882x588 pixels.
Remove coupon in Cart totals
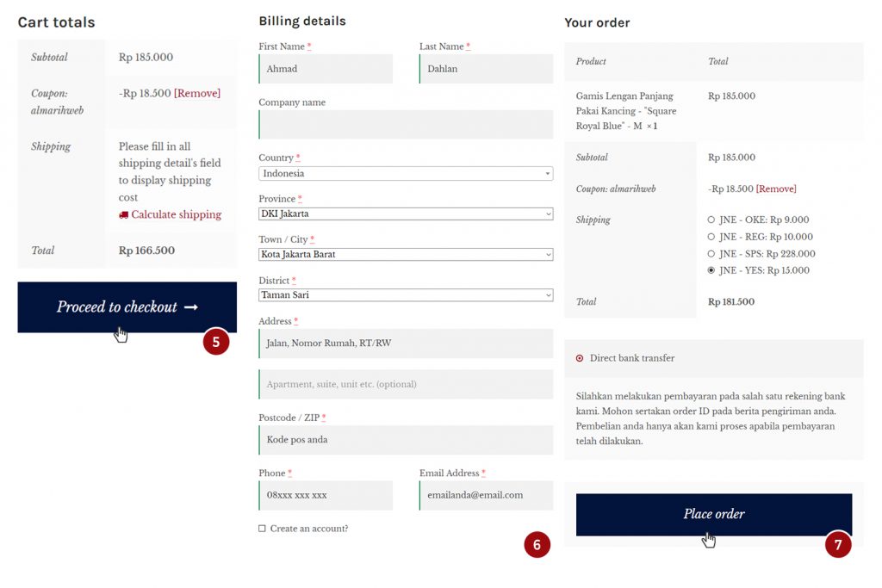(x=197, y=93)
